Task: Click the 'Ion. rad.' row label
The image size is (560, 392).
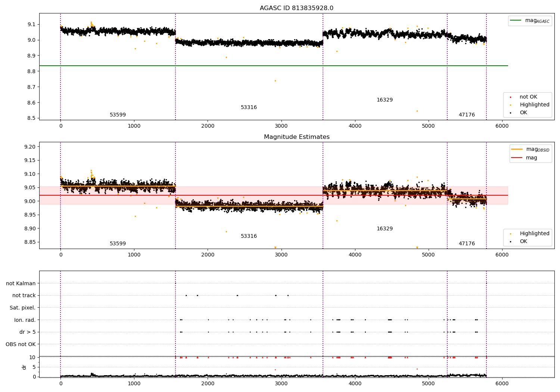Action: tap(25, 320)
